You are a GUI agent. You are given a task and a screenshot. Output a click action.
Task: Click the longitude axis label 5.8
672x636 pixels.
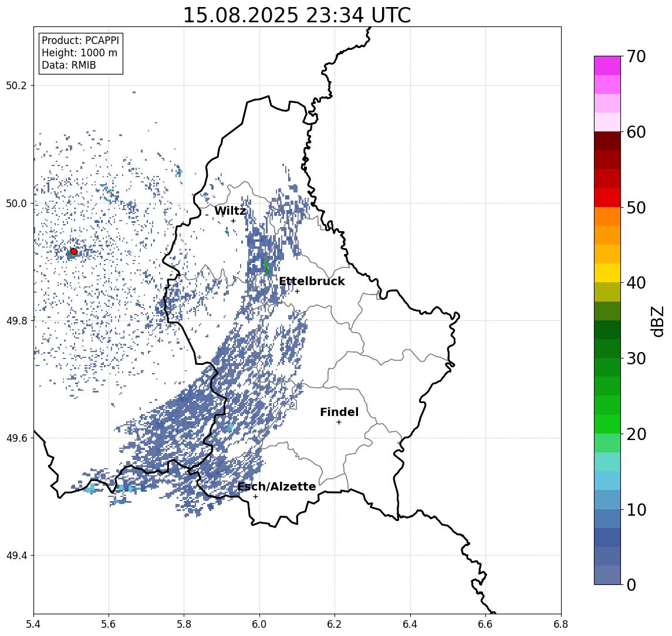pos(184,624)
